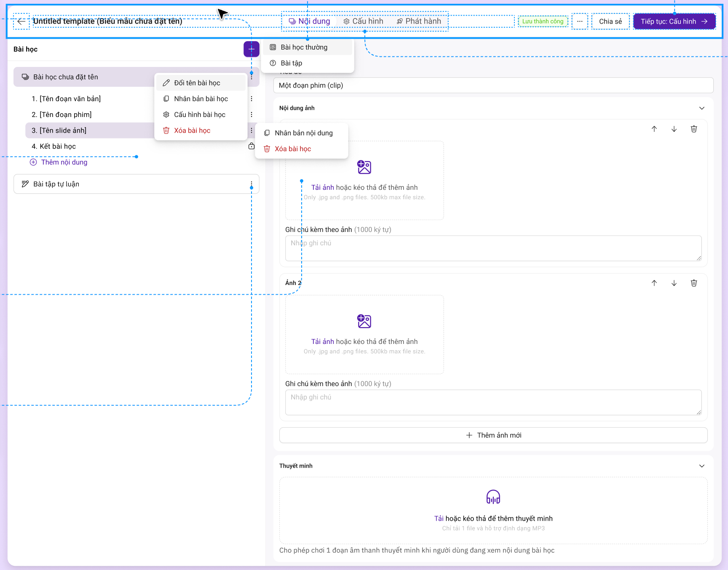The width and height of the screenshot is (728, 570).
Task: Move Ảnh 2 up arrow
Action: tap(654, 283)
